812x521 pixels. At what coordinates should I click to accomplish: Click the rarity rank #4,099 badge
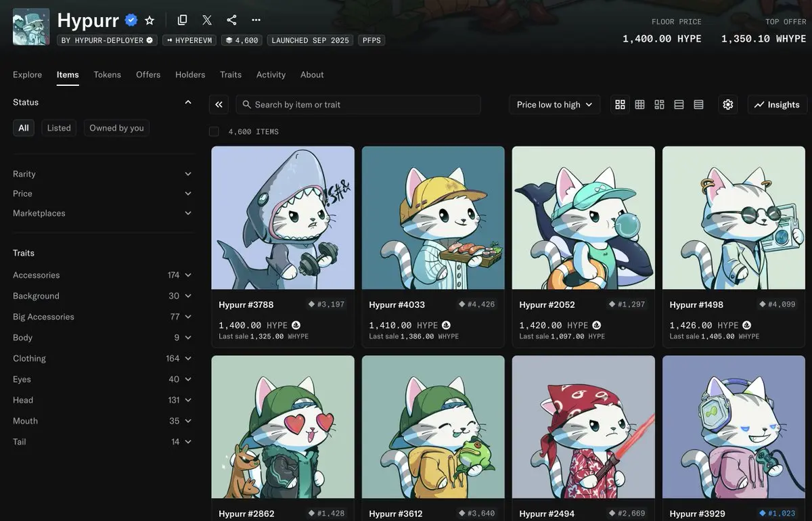pos(777,304)
